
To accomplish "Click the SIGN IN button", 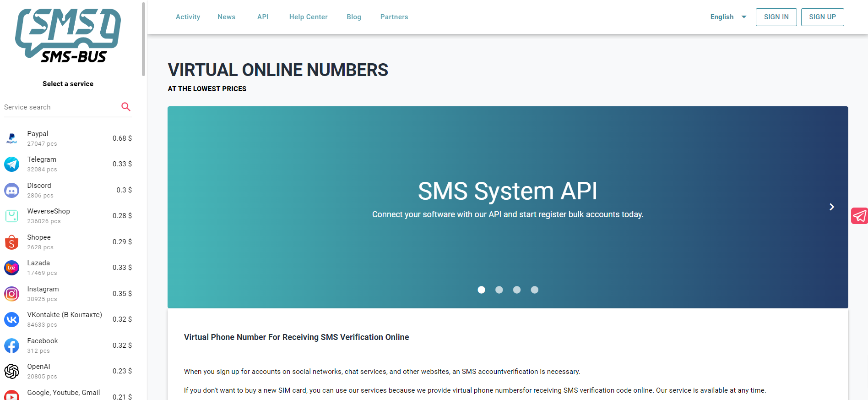I will coord(776,17).
